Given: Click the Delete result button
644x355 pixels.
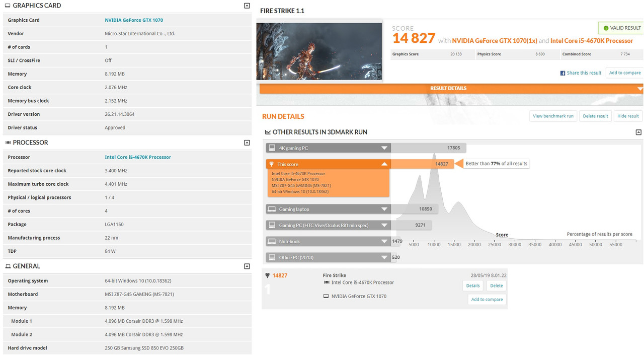Looking at the screenshot, I should click(595, 116).
